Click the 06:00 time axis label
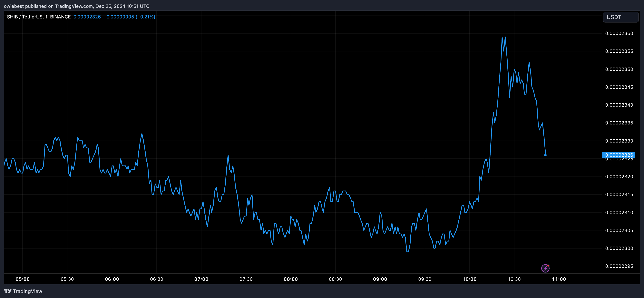 click(x=112, y=279)
